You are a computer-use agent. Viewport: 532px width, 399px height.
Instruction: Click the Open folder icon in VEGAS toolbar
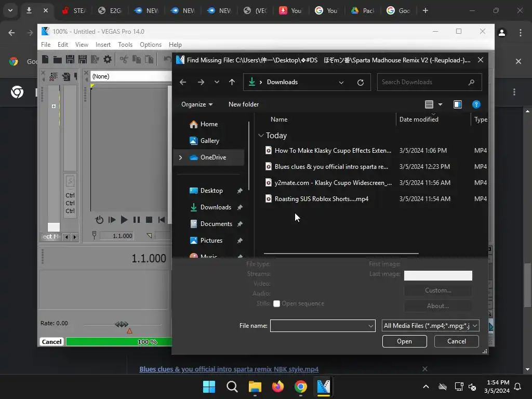[57, 60]
